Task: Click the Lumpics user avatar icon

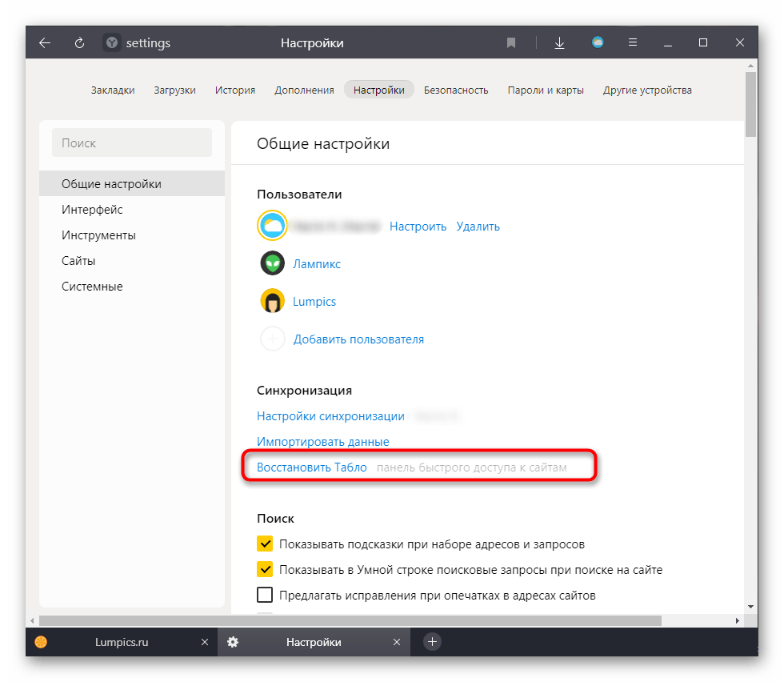Action: (x=273, y=302)
